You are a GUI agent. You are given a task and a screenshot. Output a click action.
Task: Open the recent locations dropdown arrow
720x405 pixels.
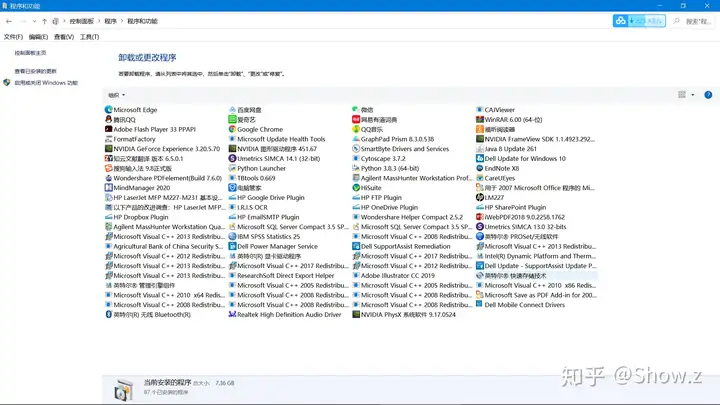coord(34,21)
